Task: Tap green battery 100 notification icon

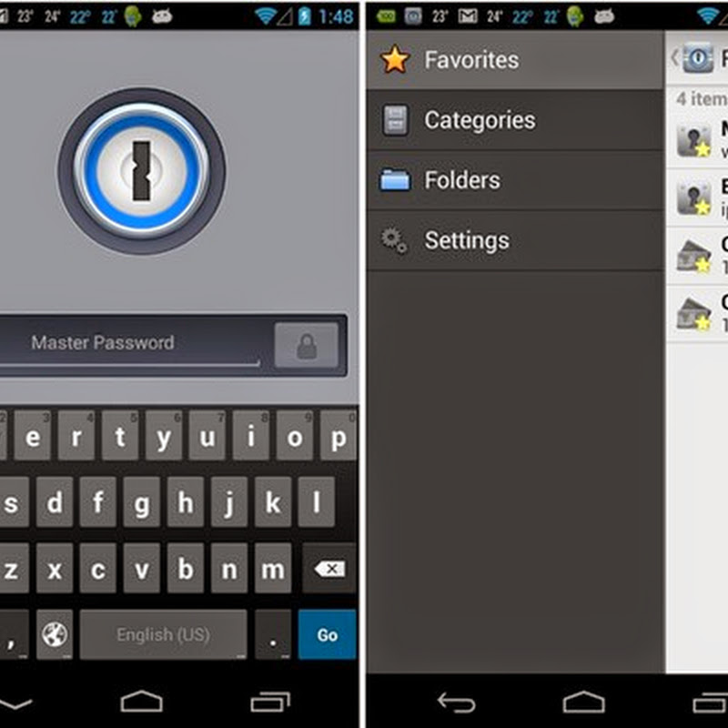Action: (x=386, y=16)
